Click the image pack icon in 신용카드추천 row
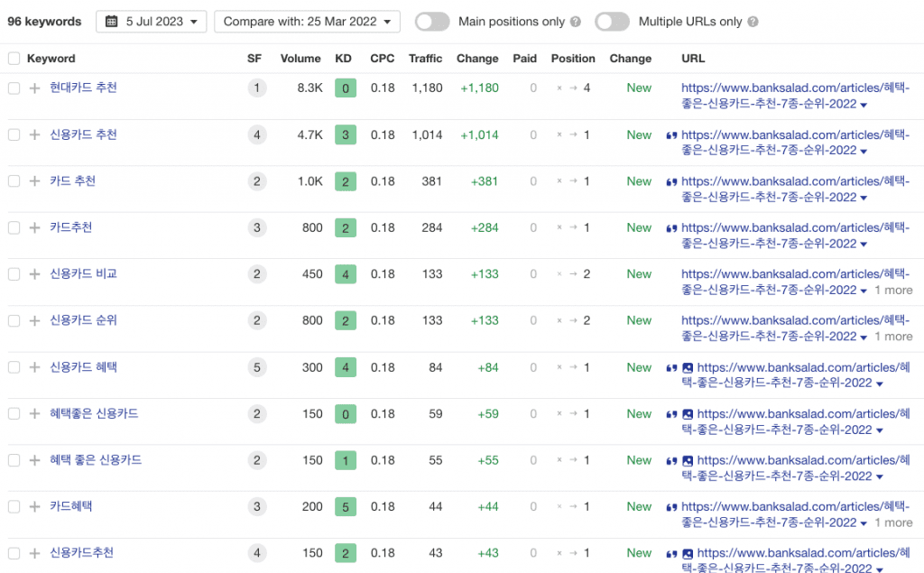The width and height of the screenshot is (924, 573). (687, 554)
